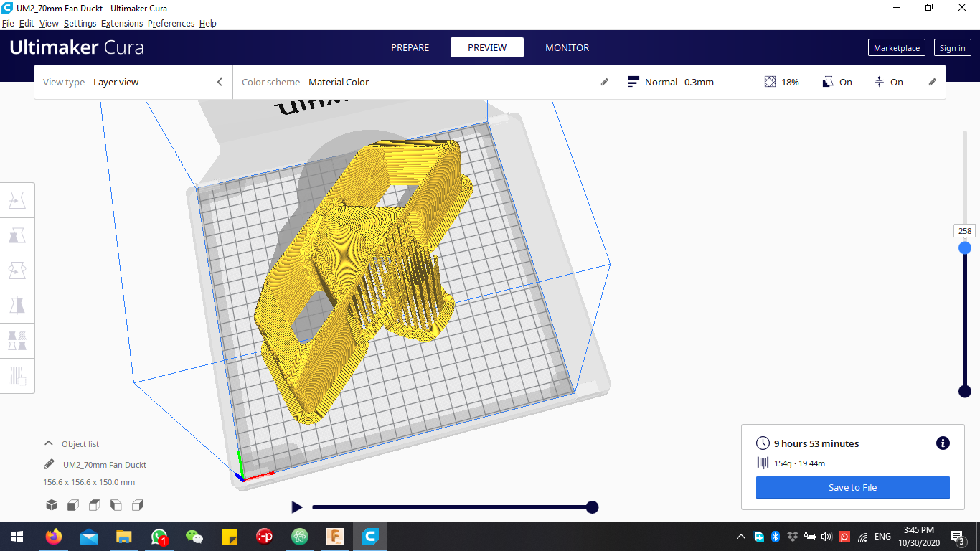Select the Move tool in left toolbar
This screenshot has width=980, height=551.
[17, 200]
